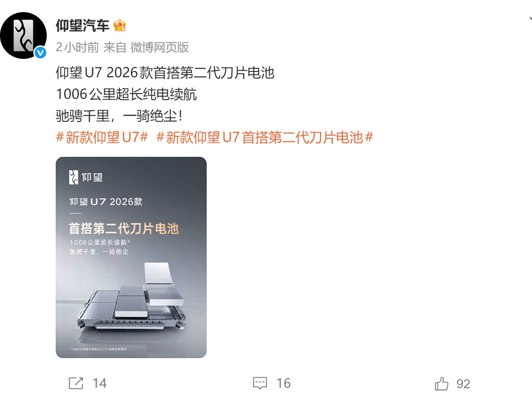The width and height of the screenshot is (532, 399).
Task: Click the repost share arrow icon
Action: (x=75, y=383)
